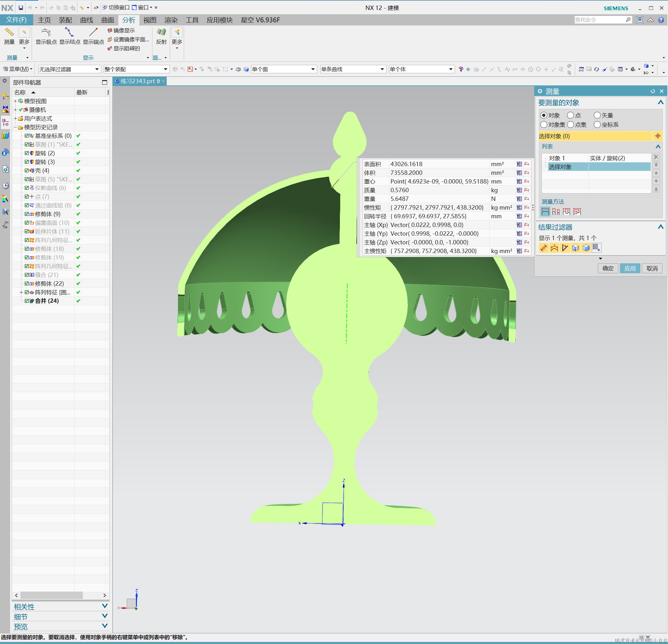
Task: Toggle checkbox for 壳 (4) feature
Action: pos(27,170)
